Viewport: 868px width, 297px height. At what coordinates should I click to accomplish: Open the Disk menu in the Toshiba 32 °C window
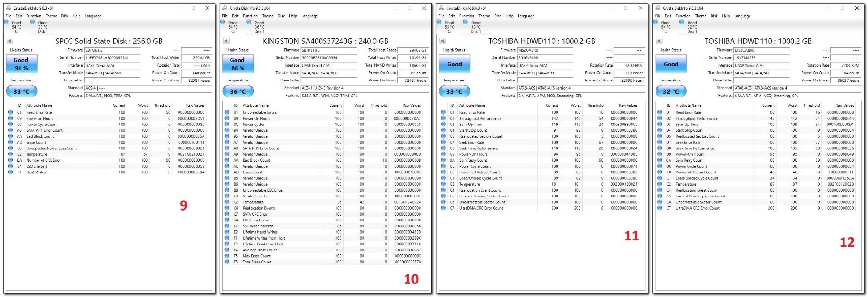pos(714,16)
